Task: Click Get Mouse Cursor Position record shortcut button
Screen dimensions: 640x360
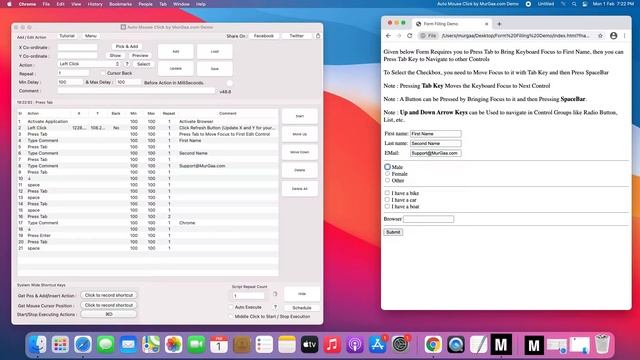Action: point(109,305)
